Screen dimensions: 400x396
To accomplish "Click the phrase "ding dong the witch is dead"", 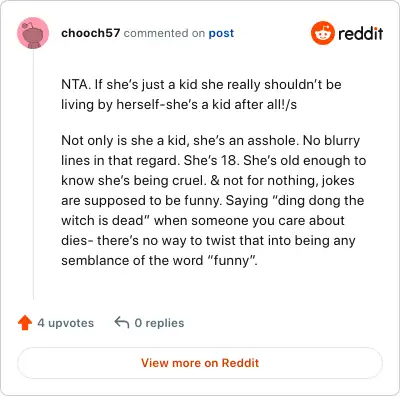I will click(x=213, y=210).
